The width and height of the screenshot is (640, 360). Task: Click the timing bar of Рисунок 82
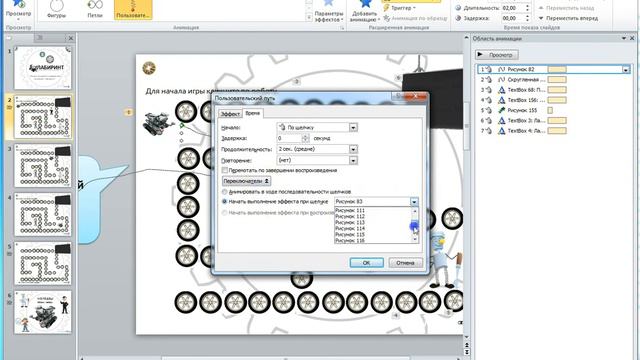tap(557, 69)
